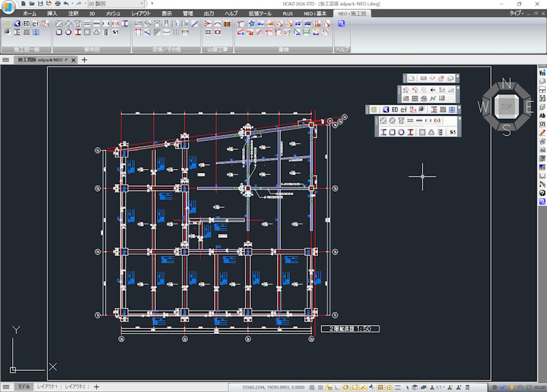Open the タイプ dropdown at ribbon right
Screen dimensions: 547x392
(517, 13)
